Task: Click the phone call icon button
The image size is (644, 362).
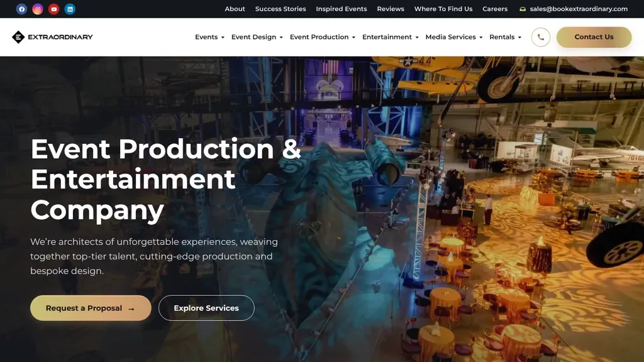Action: [x=540, y=37]
